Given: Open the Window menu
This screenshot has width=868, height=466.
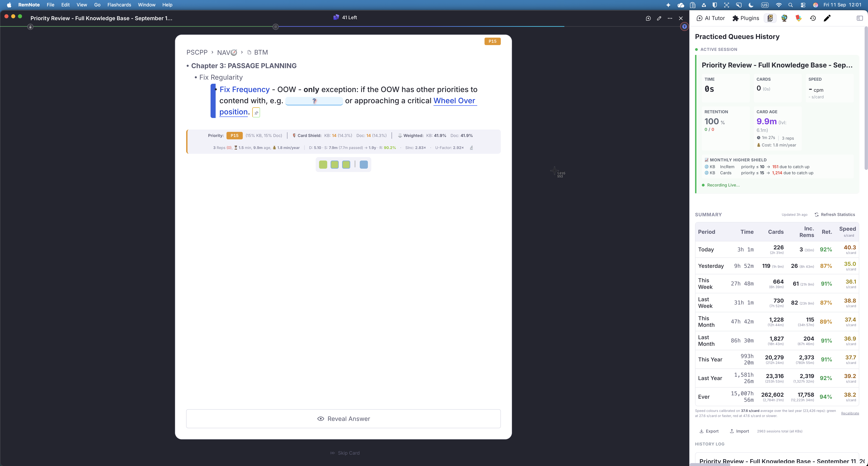Looking at the screenshot, I should 147,5.
